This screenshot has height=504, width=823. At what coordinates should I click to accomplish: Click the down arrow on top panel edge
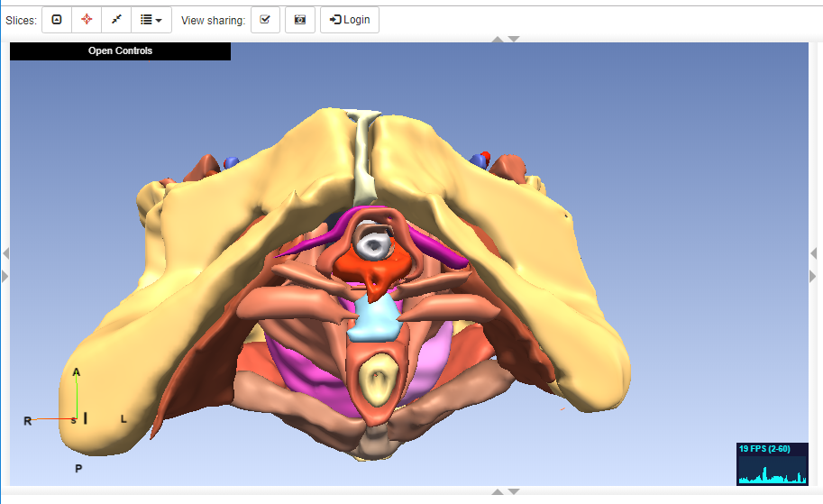tap(513, 39)
